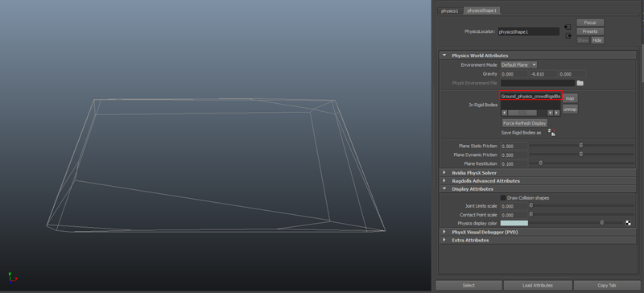This screenshot has width=644, height=293.
Task: Click the Select button at bottom
Action: pos(469,285)
